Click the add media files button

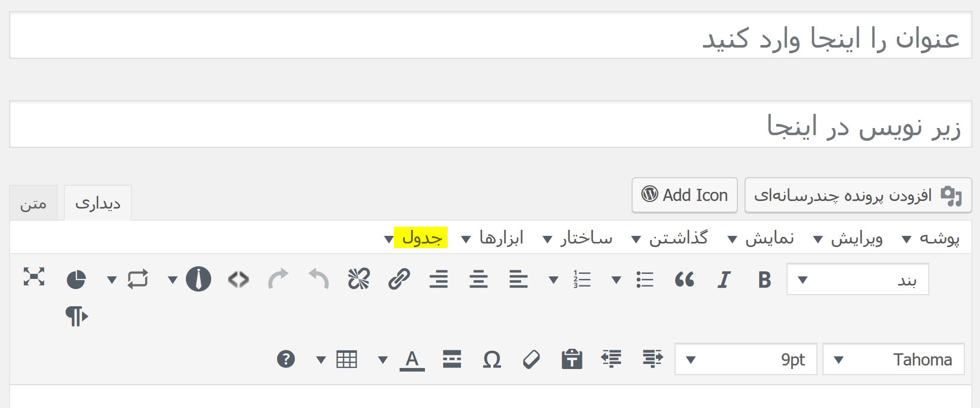point(858,195)
